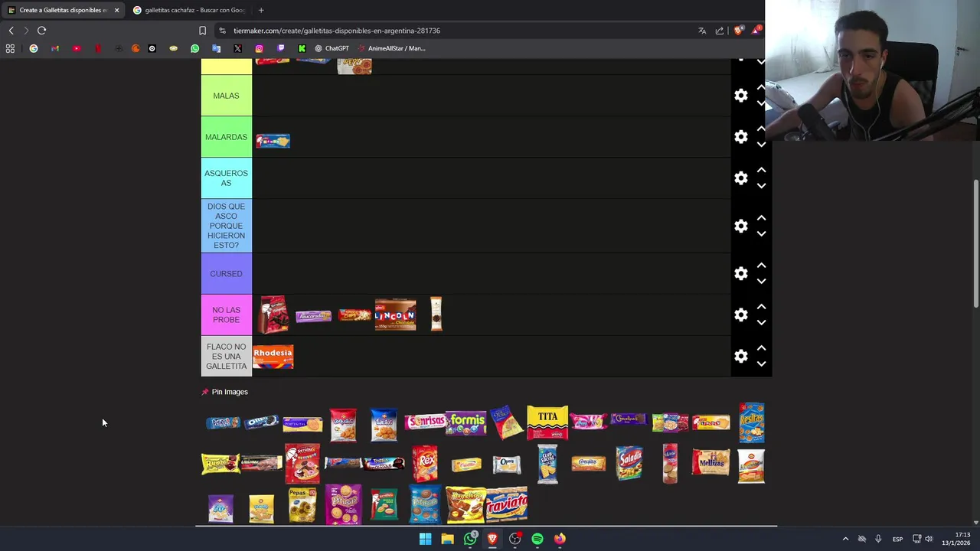Open Gmail bookmark icon
Viewport: 980px width, 551px height.
pos(55,48)
